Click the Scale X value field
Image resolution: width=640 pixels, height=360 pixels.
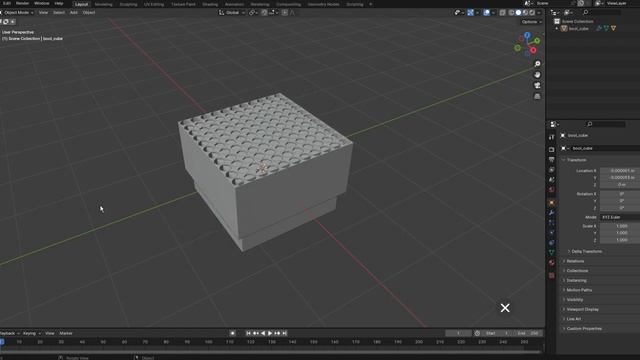coord(620,226)
